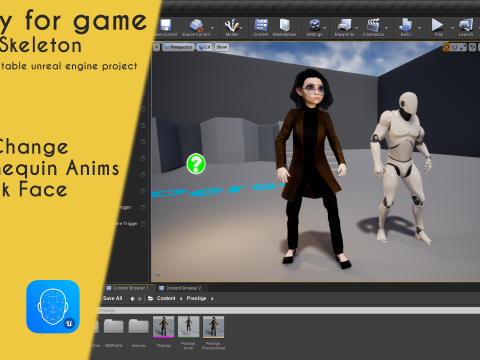Click the Save Current toolbar icon
Screen dimensions: 480x360
pyautogui.click(x=165, y=26)
